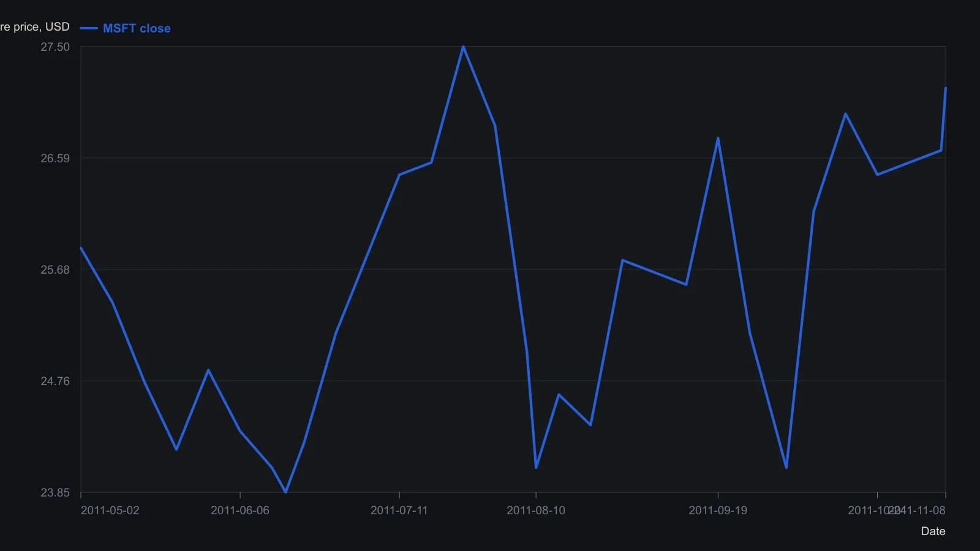Viewport: 980px width, 551px height.
Task: Click the 2011-05-02 date label
Action: tap(110, 511)
